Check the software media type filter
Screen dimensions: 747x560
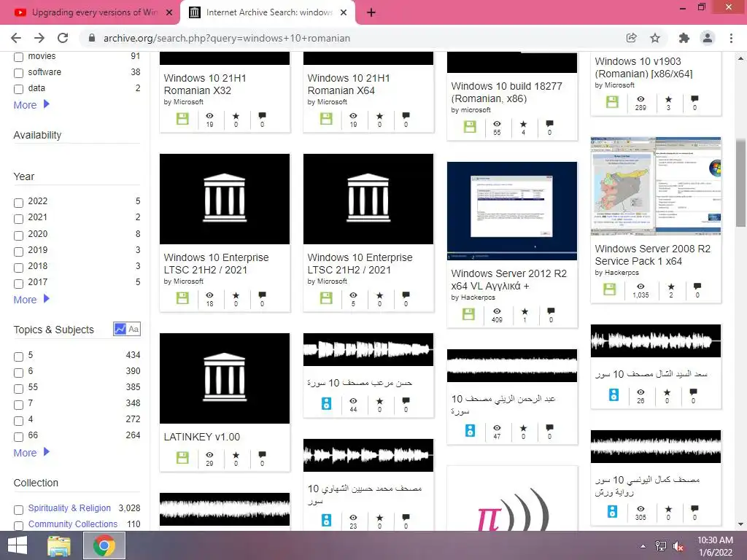(18, 73)
